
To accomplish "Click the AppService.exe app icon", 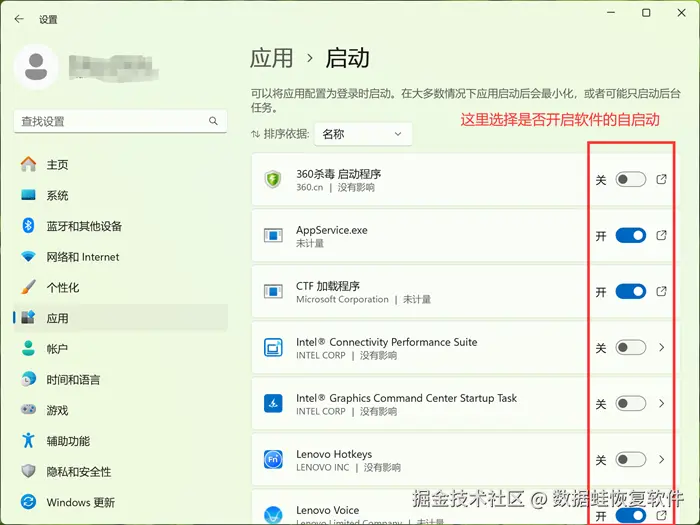I will tap(273, 235).
